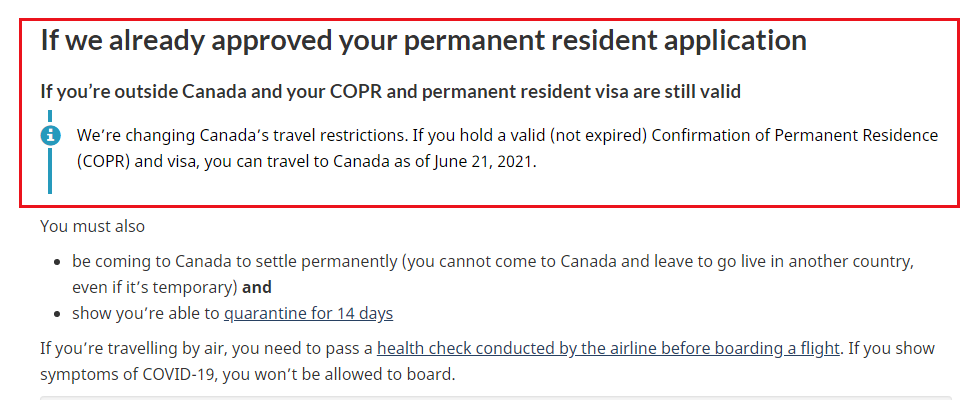Image resolution: width=976 pixels, height=400 pixels.
Task: Click the "If we already approved" main heading
Action: [423, 41]
